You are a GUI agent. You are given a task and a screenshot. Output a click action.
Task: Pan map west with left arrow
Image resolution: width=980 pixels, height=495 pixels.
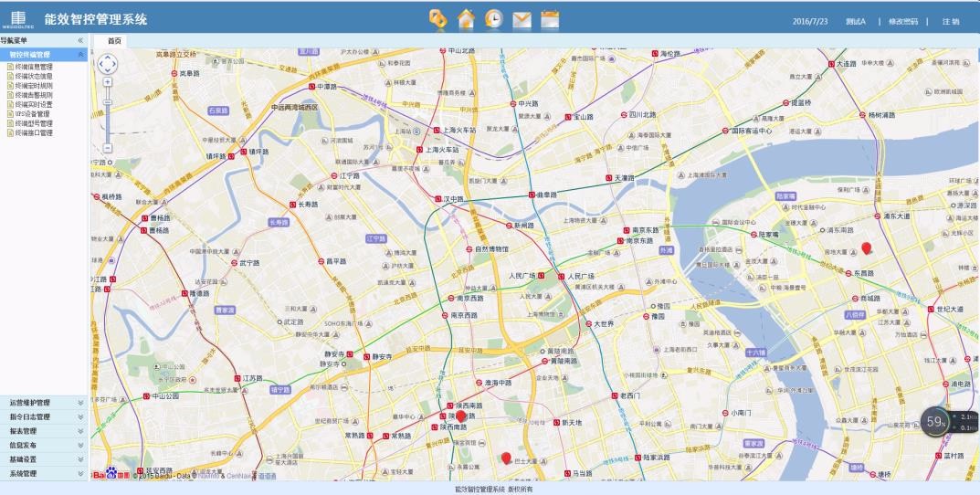point(100,64)
